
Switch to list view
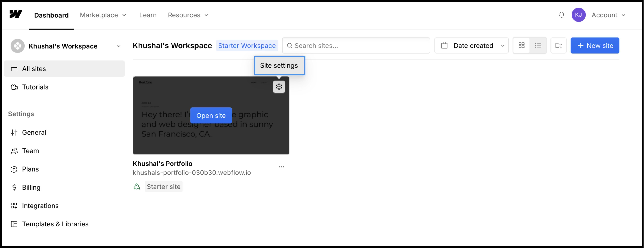point(538,45)
